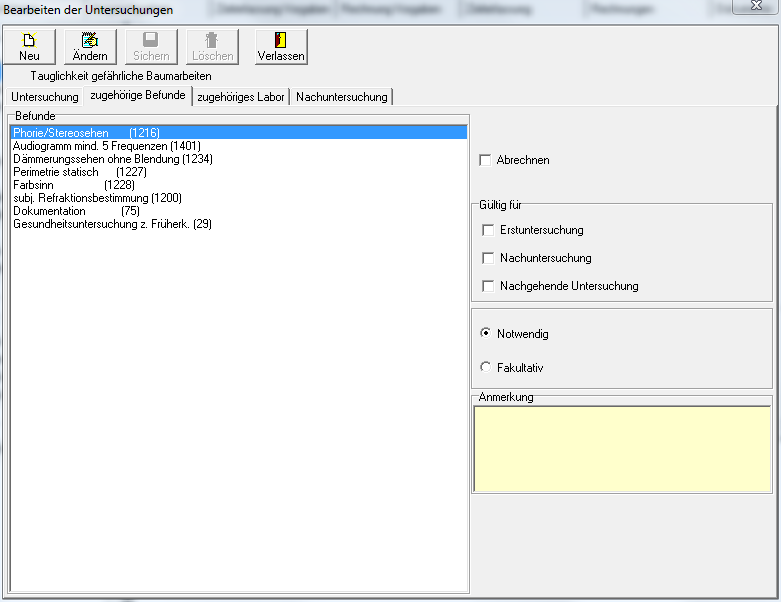Enable the Abrechnen checkbox
The width and height of the screenshot is (781, 602).
click(x=486, y=160)
